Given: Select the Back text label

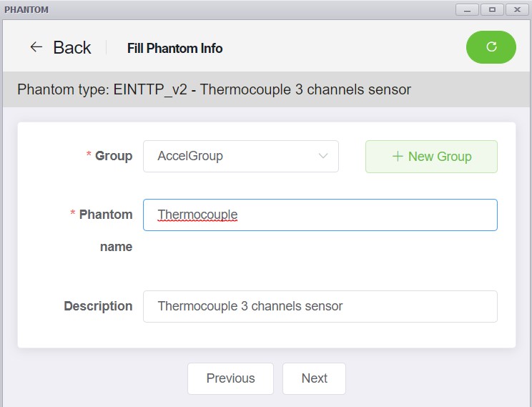Looking at the screenshot, I should pyautogui.click(x=72, y=47).
